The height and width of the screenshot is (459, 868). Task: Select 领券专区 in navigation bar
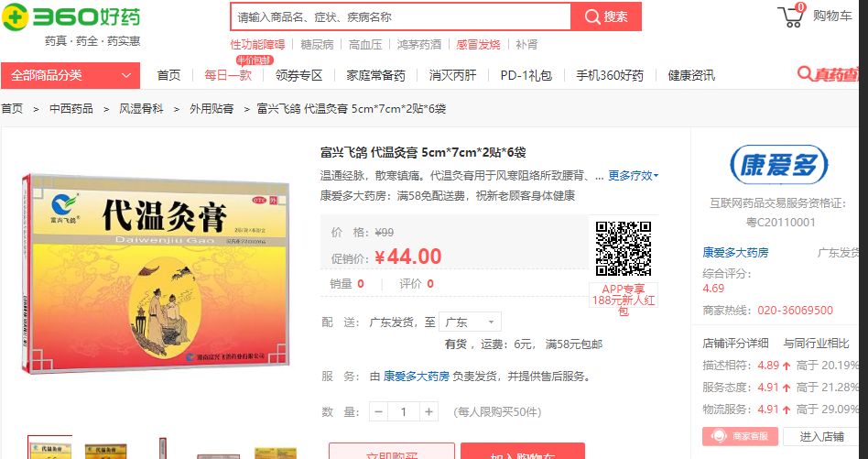(x=298, y=75)
